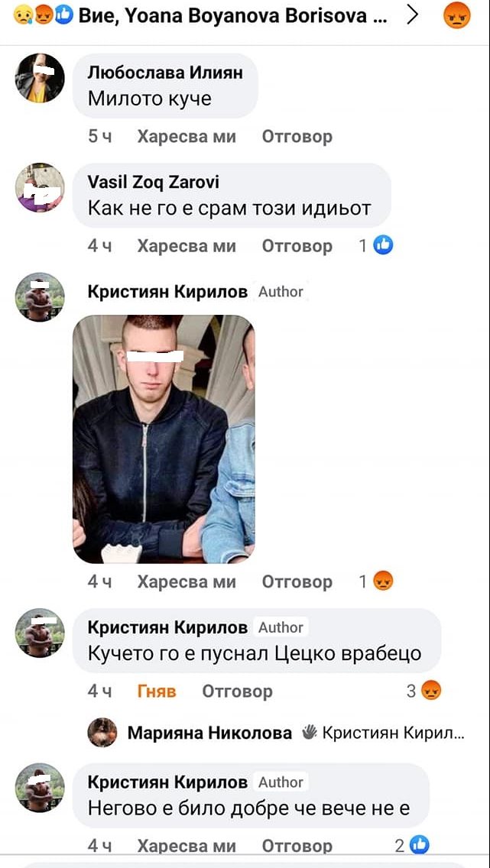The image size is (490, 868).
Task: Like the photo comment with Харесва ми
Action: pyautogui.click(x=187, y=581)
